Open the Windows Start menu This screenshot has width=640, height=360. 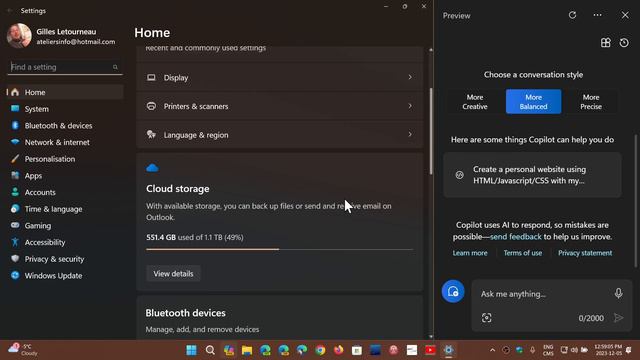[191, 350]
